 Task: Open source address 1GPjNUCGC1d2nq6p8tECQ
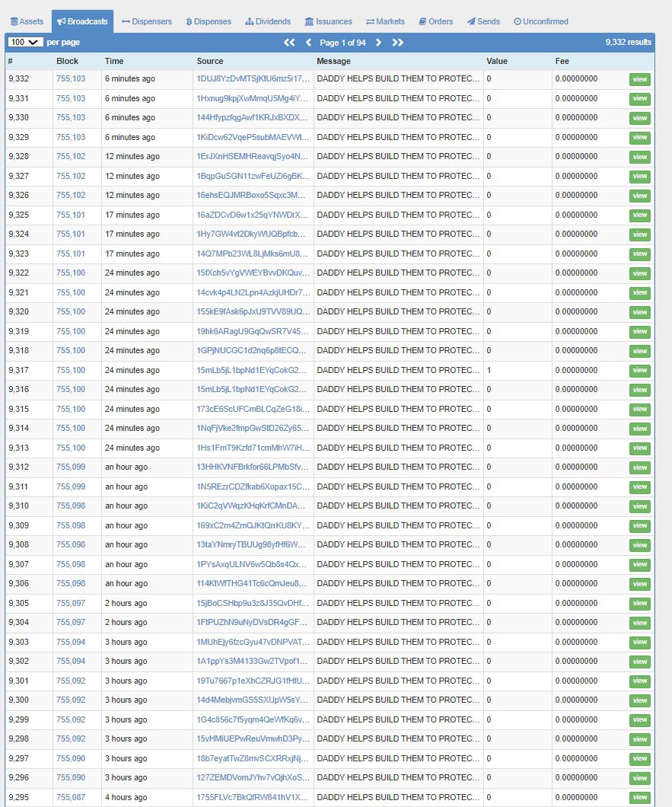click(251, 350)
